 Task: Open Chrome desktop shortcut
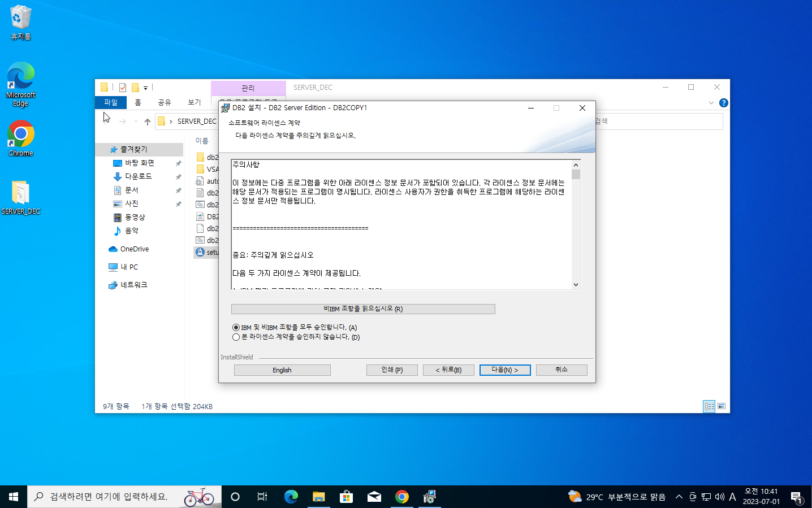(x=21, y=138)
